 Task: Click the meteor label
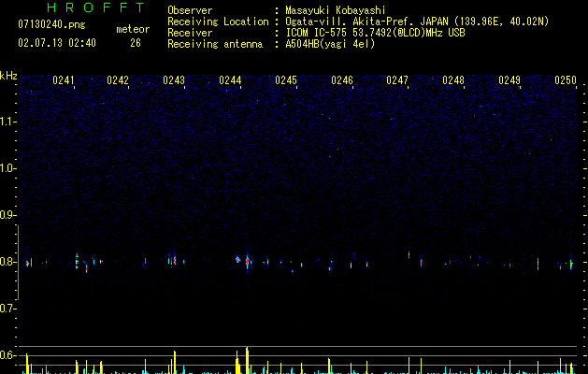tap(133, 29)
